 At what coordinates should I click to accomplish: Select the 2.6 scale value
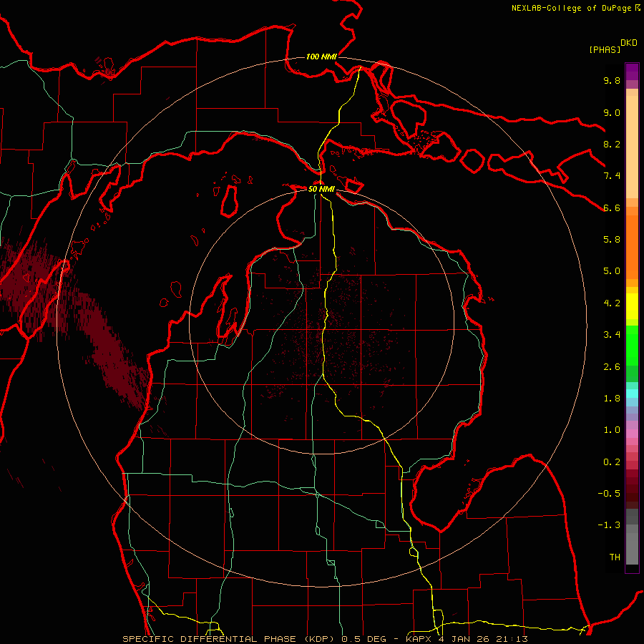[x=612, y=367]
